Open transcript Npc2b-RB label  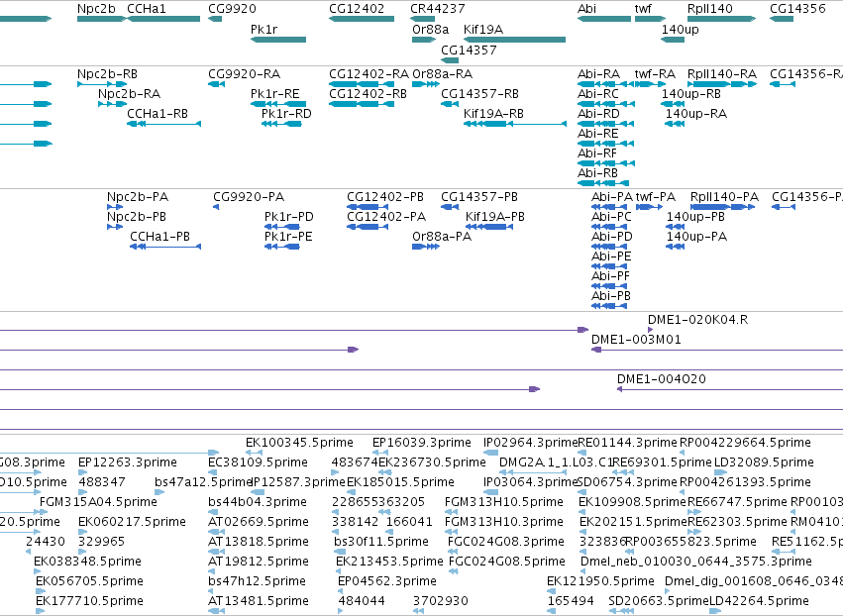pos(107,73)
